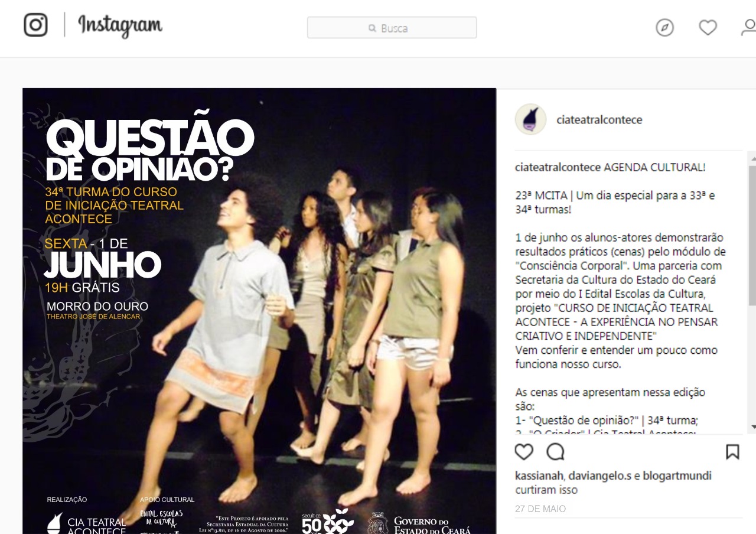The height and width of the screenshot is (534, 756).
Task: Open ciateatralcontece username in caption text
Action: 558,167
